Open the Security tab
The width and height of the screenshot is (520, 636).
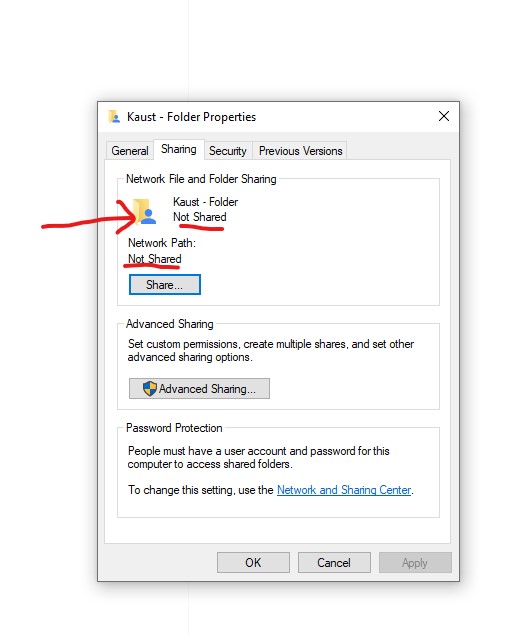click(x=228, y=151)
